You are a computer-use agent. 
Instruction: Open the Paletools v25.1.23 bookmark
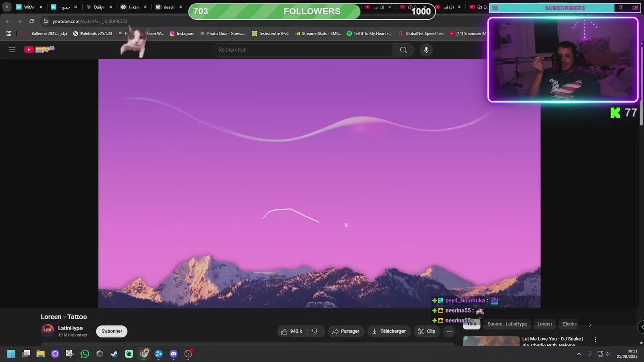(93, 34)
